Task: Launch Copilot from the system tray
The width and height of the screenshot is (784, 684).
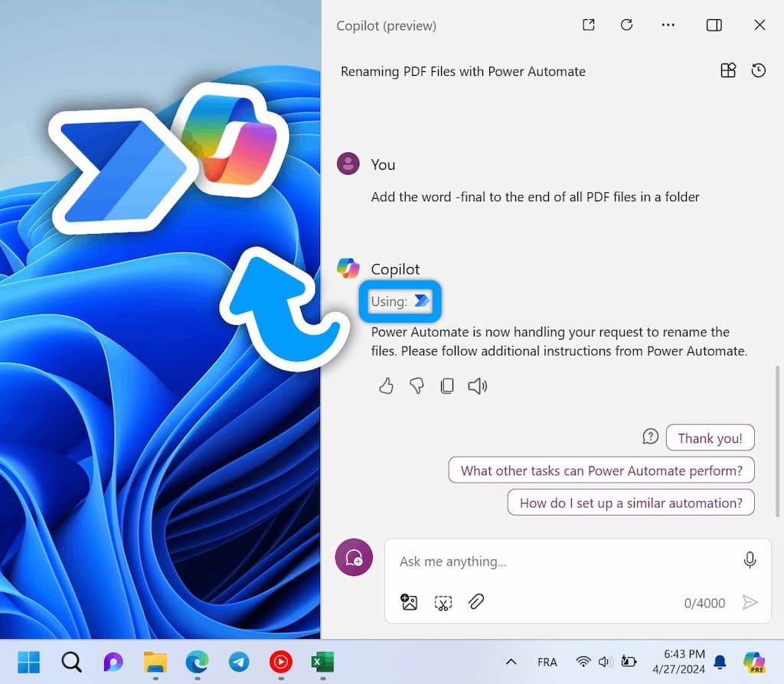Action: [x=754, y=662]
